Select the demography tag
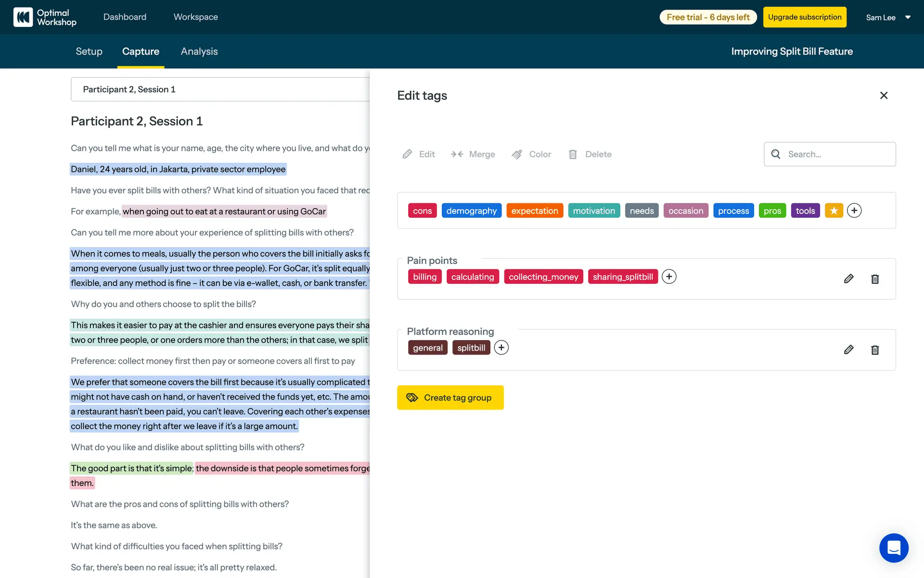 [x=471, y=210]
